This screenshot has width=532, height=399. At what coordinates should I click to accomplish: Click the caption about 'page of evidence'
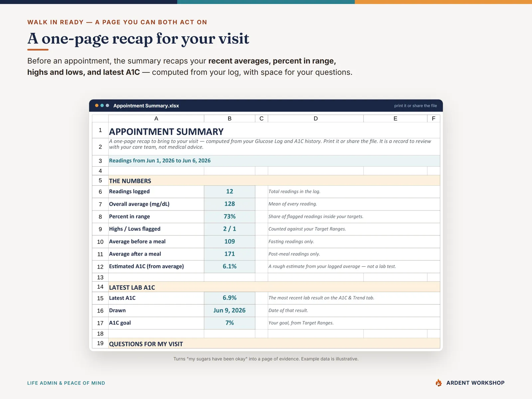pos(266,359)
